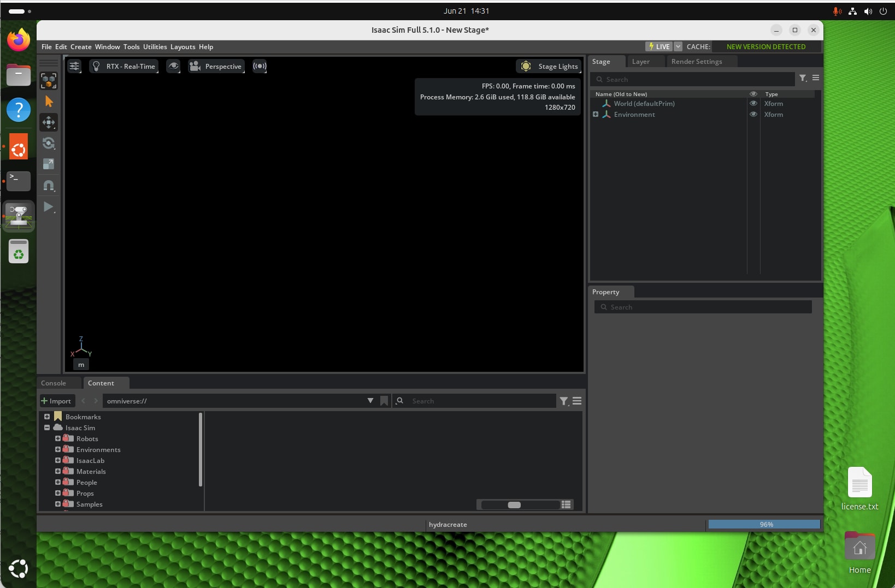
Task: Activate the Scale tool
Action: [x=49, y=164]
